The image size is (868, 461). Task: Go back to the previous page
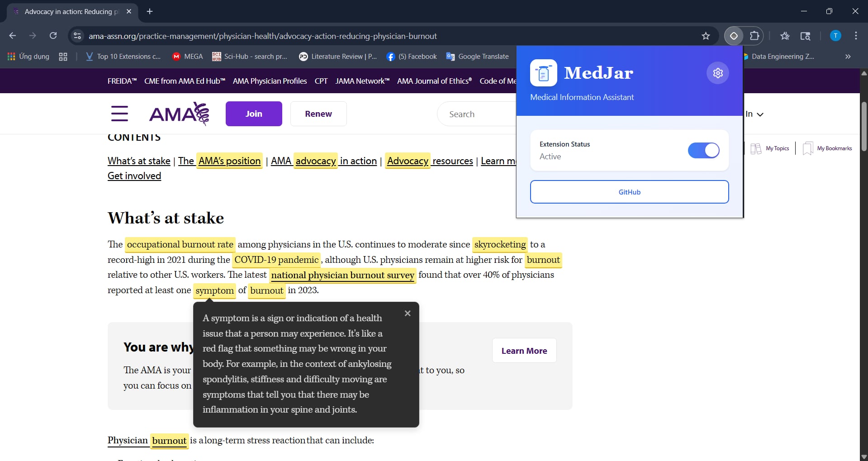pos(12,36)
